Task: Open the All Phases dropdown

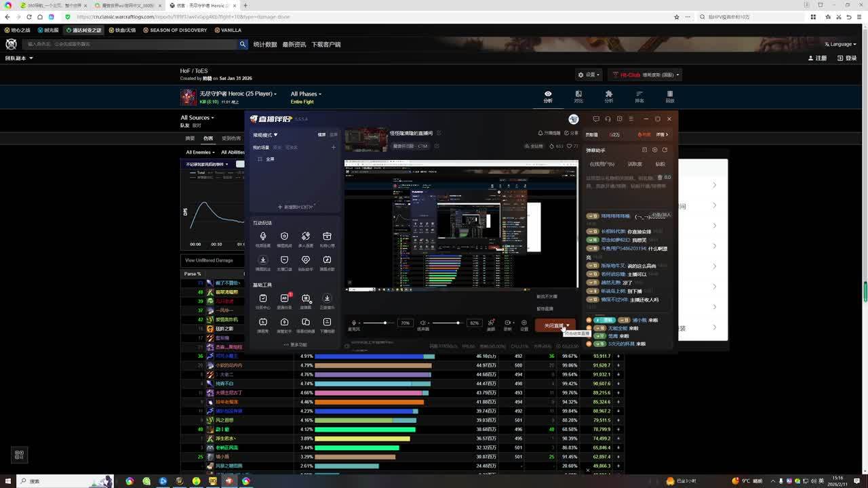Action: click(x=306, y=94)
